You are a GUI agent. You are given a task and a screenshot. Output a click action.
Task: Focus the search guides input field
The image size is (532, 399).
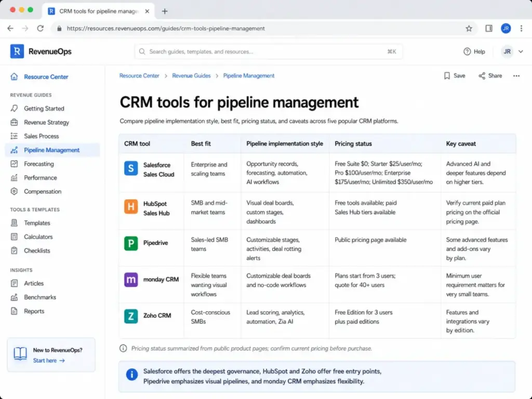coord(269,51)
